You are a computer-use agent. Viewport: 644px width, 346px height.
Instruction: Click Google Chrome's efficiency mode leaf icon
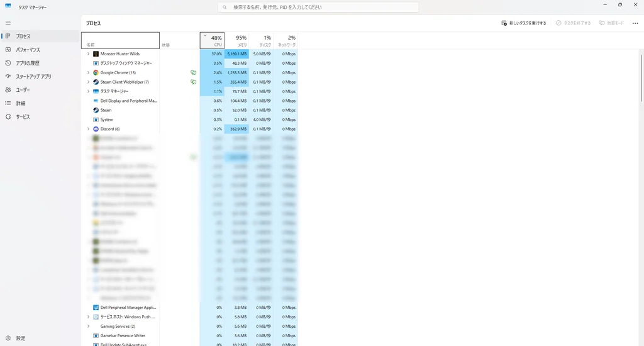point(193,73)
